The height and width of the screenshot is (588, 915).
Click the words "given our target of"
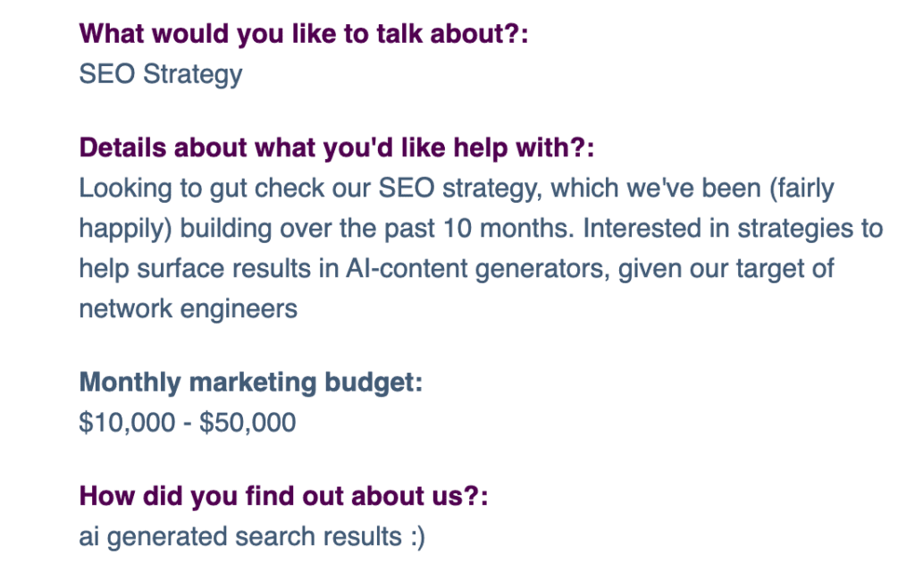point(726,269)
